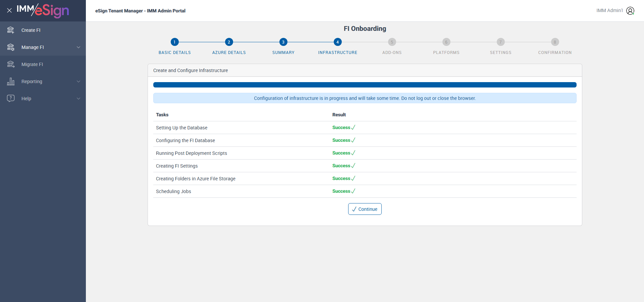644x302 pixels.
Task: Click the Creating FI Settings task
Action: pyautogui.click(x=177, y=166)
